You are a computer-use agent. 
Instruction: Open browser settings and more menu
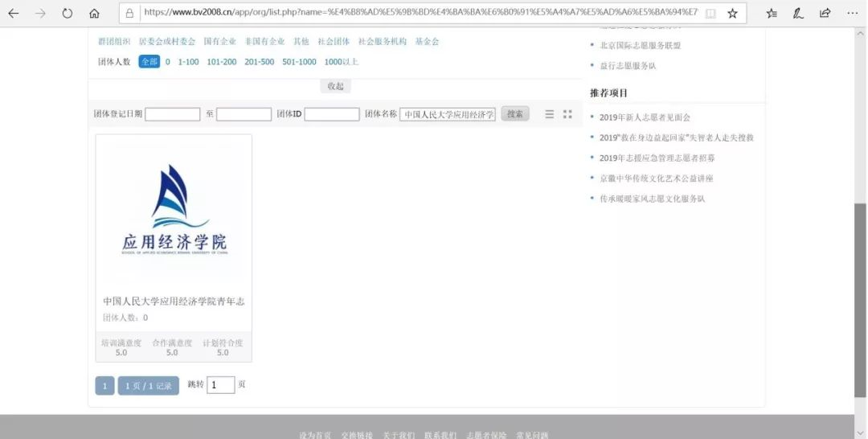[852, 14]
